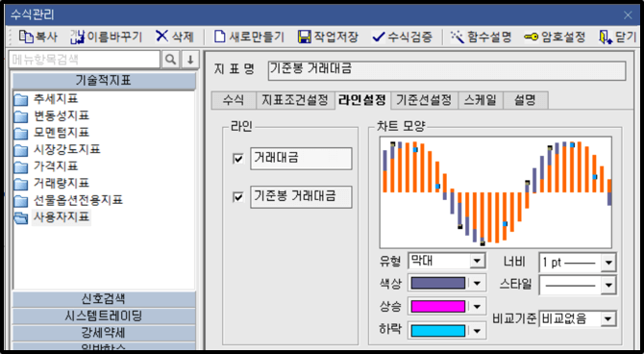This screenshot has width=644, height=354.
Task: Create a new formula with 새로만들기
Action: point(249,37)
